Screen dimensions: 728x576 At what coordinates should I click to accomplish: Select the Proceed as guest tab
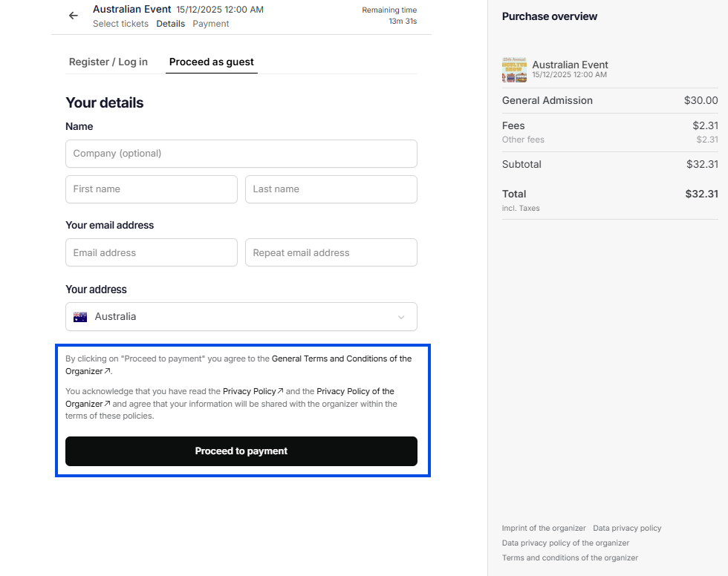pos(212,62)
